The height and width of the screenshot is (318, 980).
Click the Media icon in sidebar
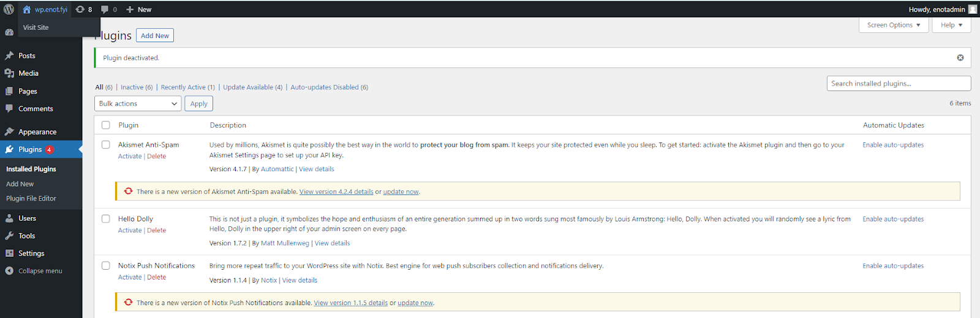point(9,73)
